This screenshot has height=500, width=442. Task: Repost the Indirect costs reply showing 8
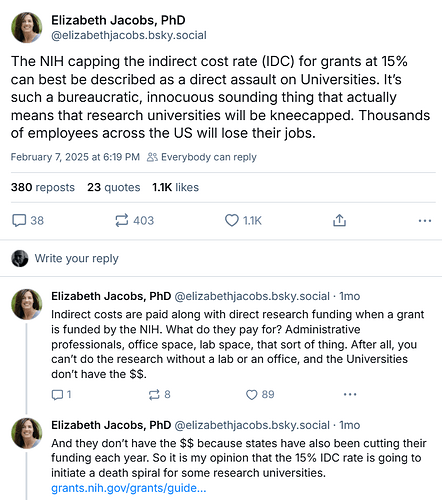coord(154,395)
